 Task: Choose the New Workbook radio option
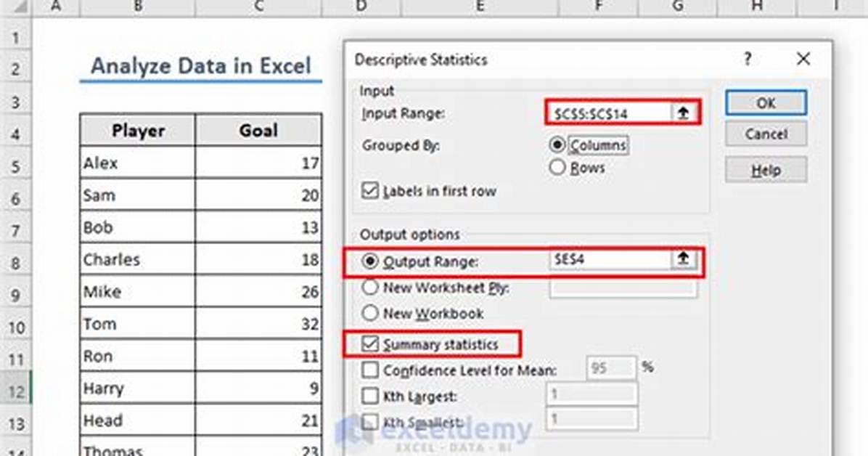click(x=370, y=313)
